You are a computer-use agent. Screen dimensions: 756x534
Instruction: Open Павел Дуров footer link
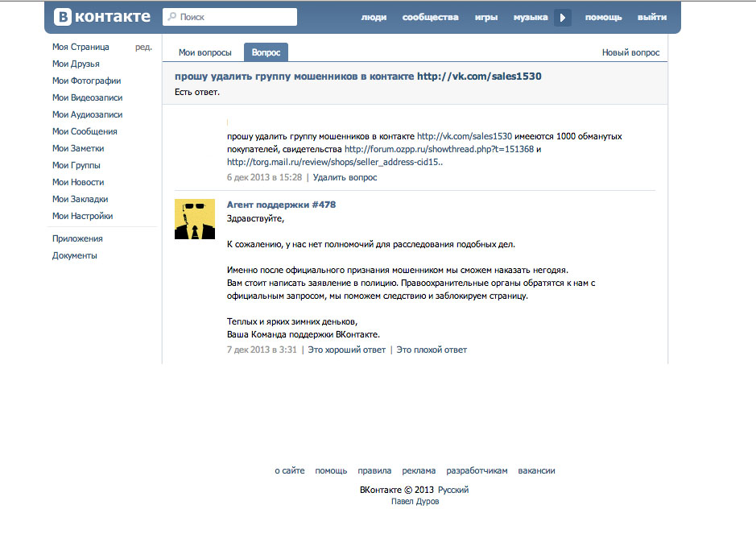click(415, 501)
